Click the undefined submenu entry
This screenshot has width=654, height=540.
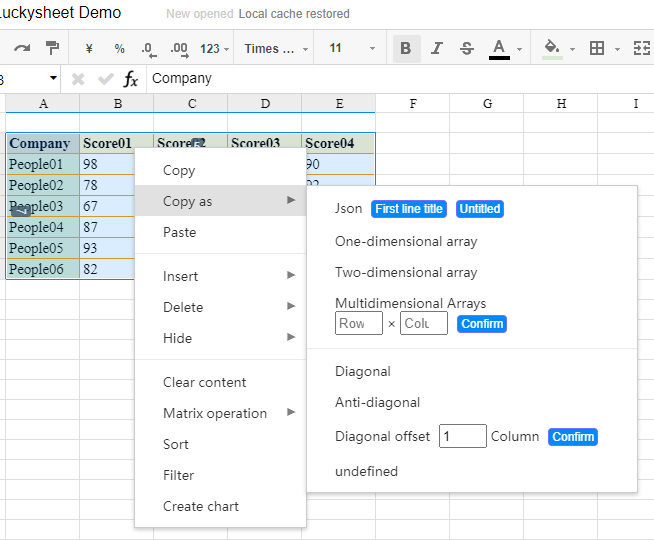[366, 471]
